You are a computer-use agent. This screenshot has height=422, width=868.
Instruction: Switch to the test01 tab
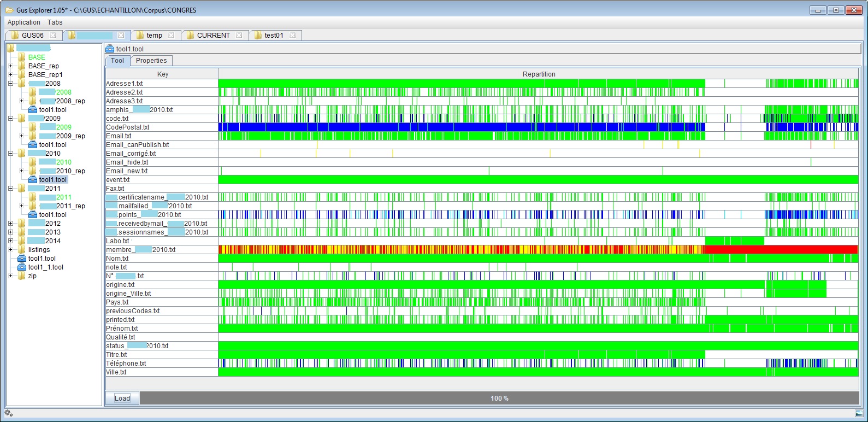click(x=274, y=36)
